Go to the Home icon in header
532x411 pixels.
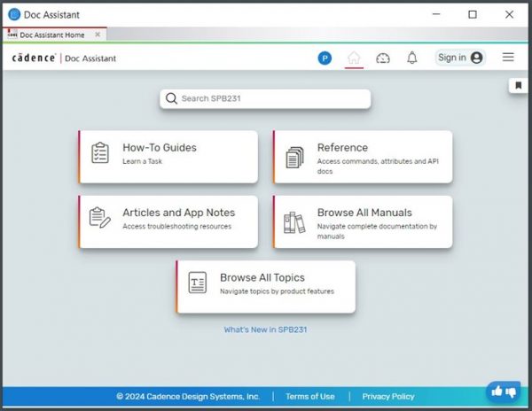(354, 58)
